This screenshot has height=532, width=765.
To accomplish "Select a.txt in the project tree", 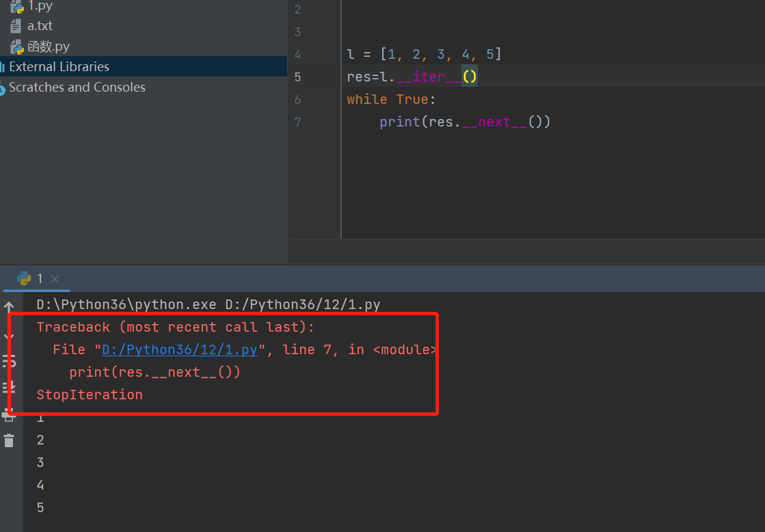I will (x=40, y=26).
